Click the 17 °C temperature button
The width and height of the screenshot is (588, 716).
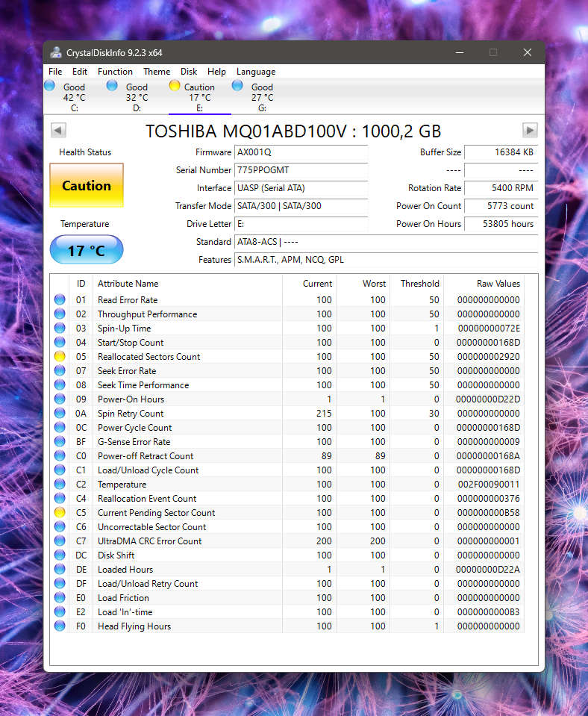coord(87,250)
